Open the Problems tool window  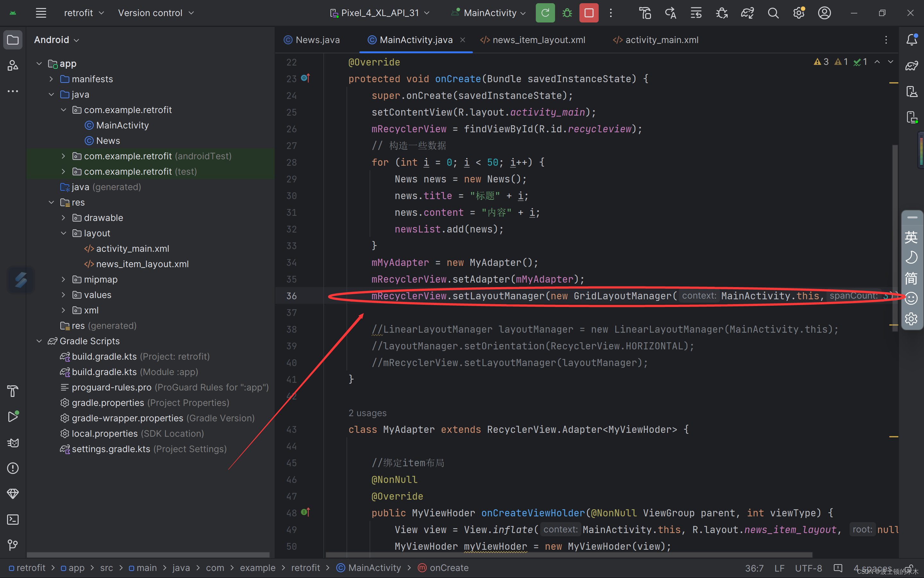(13, 468)
